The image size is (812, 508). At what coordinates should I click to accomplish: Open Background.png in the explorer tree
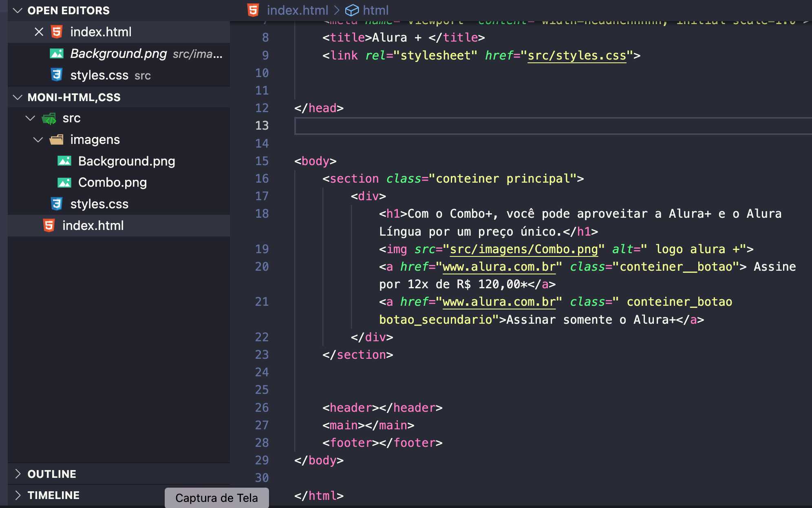(x=126, y=161)
